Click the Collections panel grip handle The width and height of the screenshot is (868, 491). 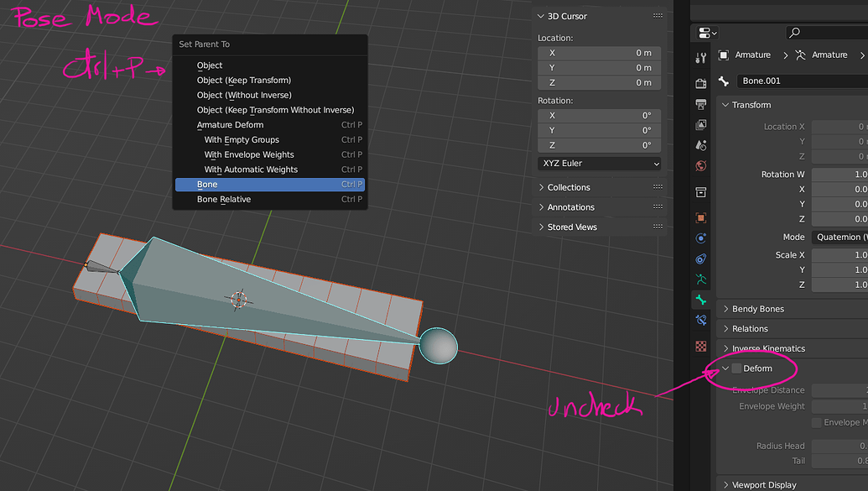(x=657, y=187)
